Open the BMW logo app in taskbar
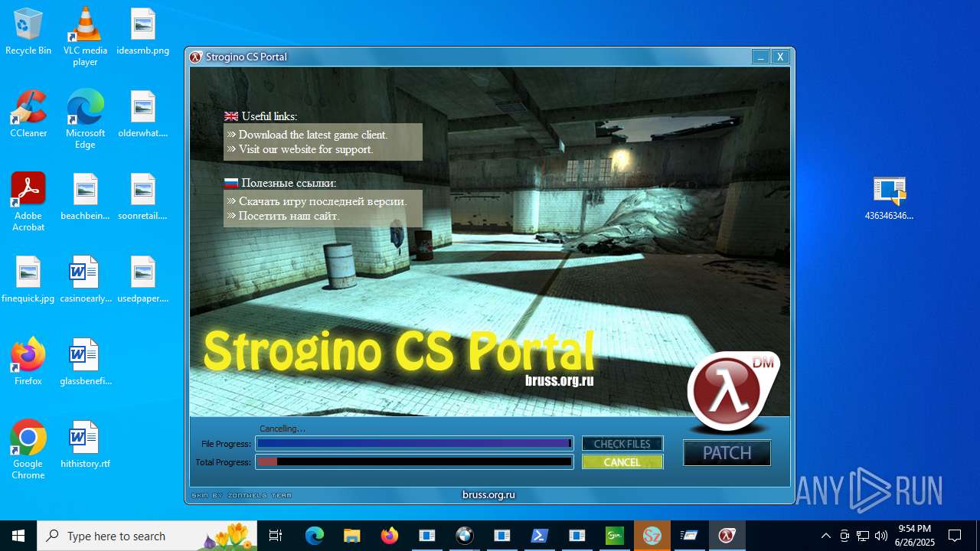 tap(465, 536)
